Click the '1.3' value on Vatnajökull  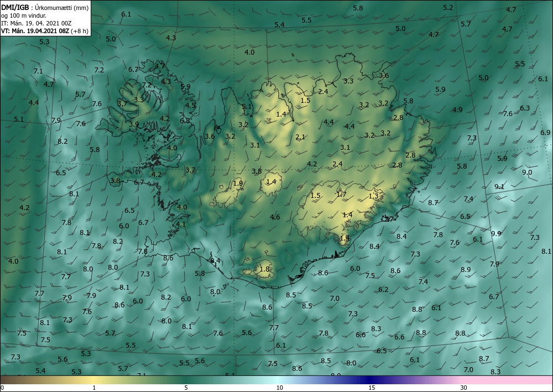point(373,196)
